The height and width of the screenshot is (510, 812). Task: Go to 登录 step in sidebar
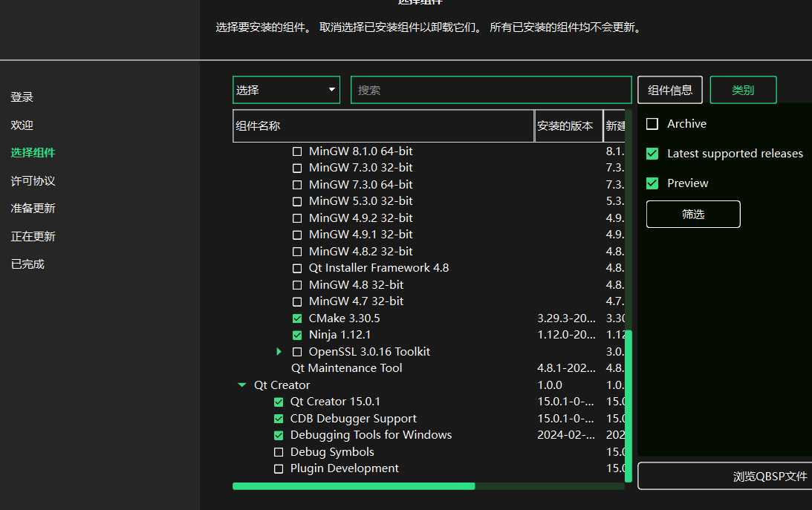(x=22, y=97)
